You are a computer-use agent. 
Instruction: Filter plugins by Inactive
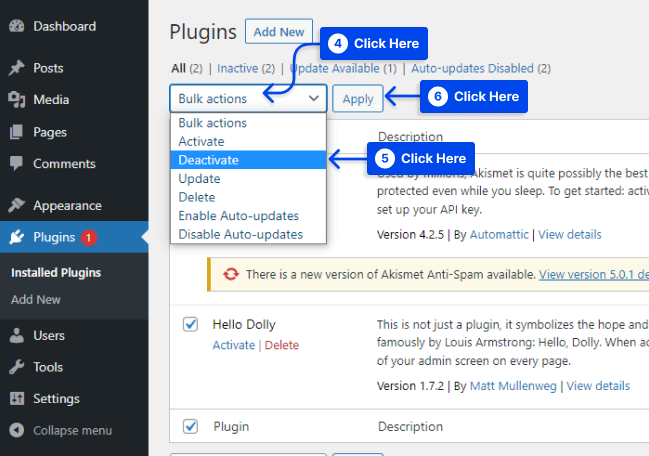[237, 68]
